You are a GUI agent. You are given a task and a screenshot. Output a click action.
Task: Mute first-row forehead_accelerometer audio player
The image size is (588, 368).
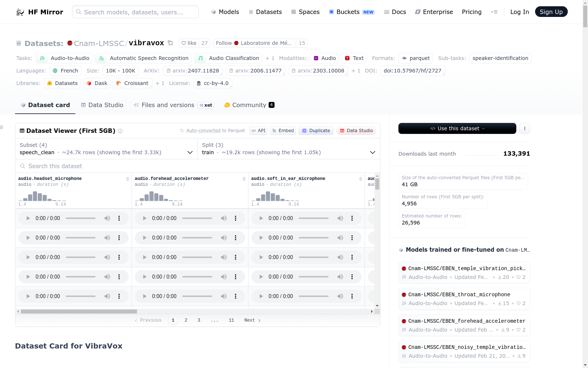(224, 218)
